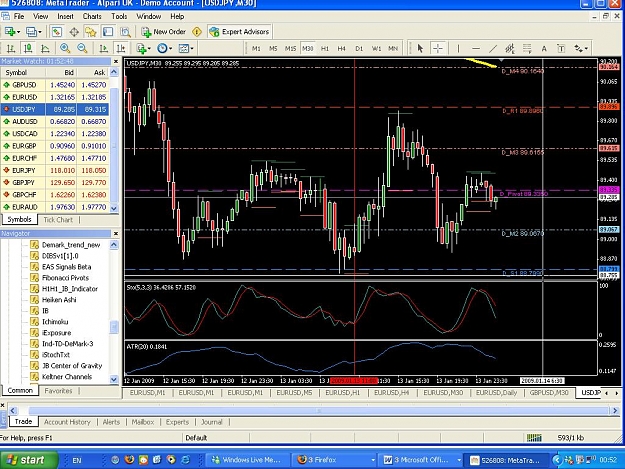This screenshot has height=469, width=625.
Task: Open the Favorites tab in Navigator
Action: (x=59, y=391)
